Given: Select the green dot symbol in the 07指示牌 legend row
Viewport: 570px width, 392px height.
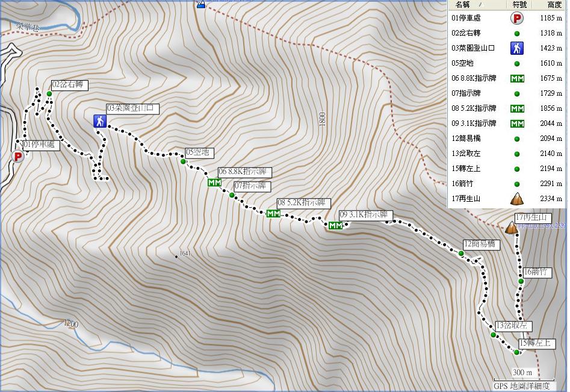Looking at the screenshot, I should pyautogui.click(x=517, y=94).
